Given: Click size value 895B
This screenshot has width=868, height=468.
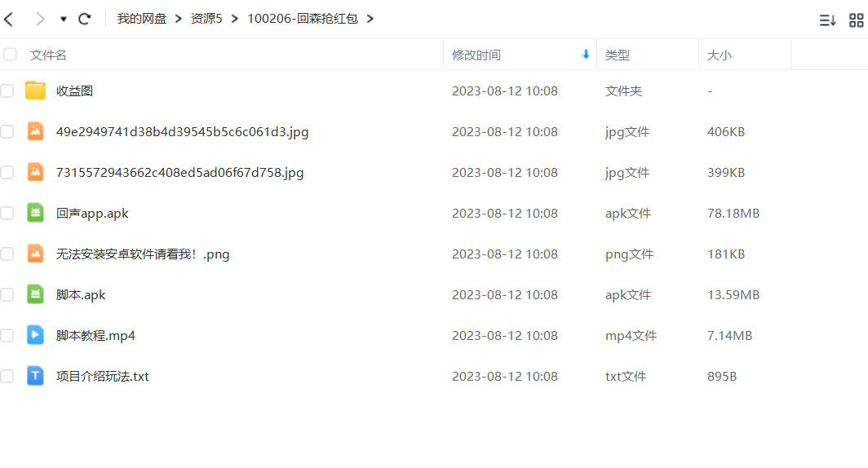Looking at the screenshot, I should 722,377.
